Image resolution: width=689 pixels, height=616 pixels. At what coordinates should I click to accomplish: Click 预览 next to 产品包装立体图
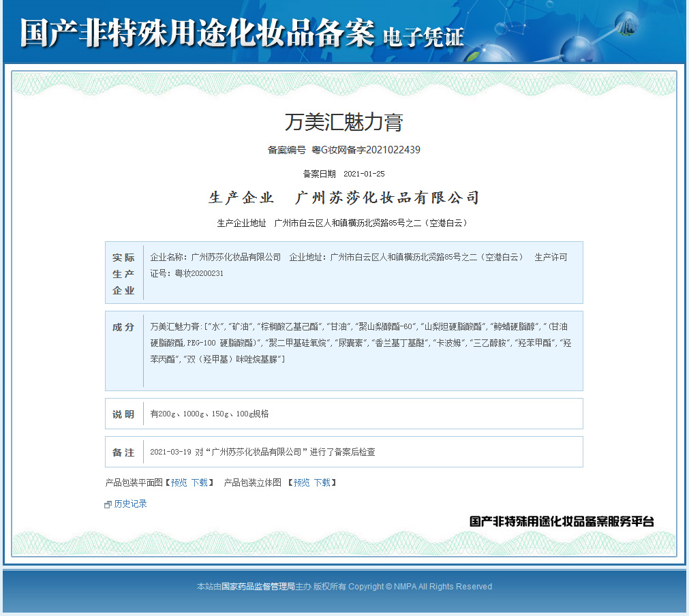pos(301,482)
